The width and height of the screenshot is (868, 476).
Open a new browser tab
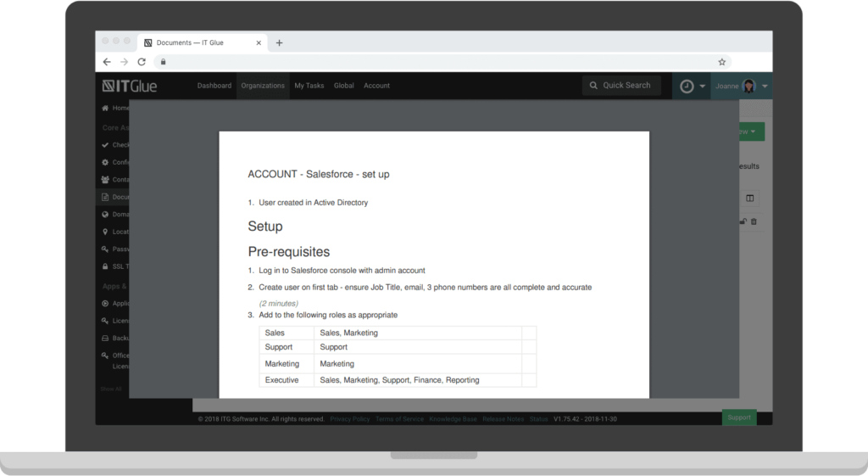pos(280,42)
